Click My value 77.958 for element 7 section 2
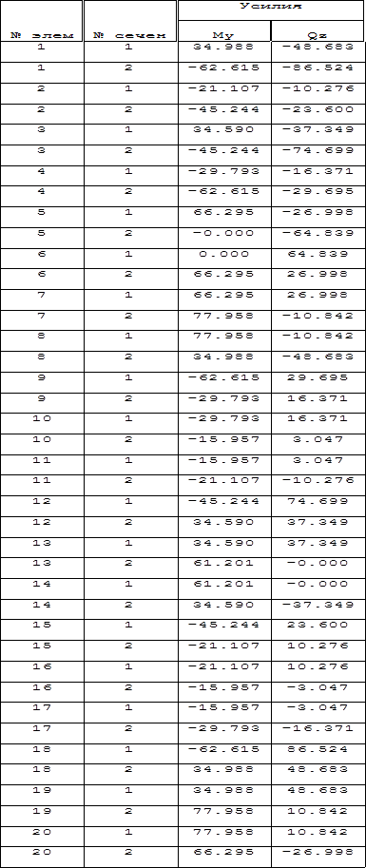Image resolution: width=366 pixels, height=868 pixels. (223, 316)
